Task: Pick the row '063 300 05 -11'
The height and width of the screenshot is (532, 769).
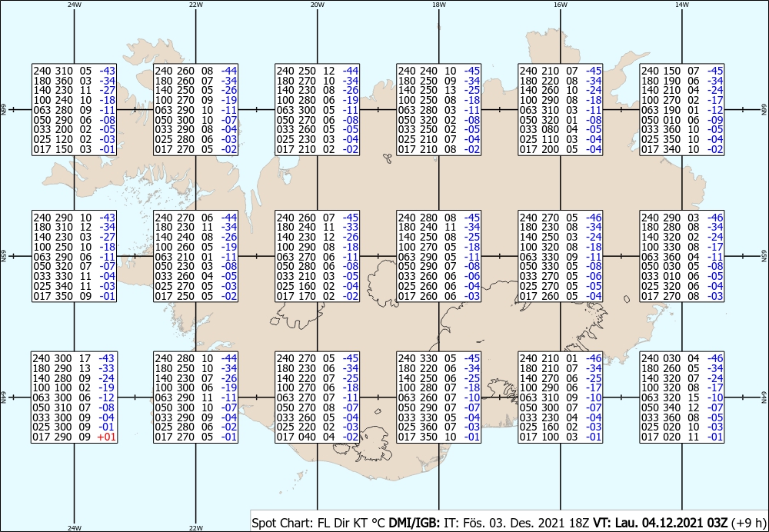Action: point(318,110)
